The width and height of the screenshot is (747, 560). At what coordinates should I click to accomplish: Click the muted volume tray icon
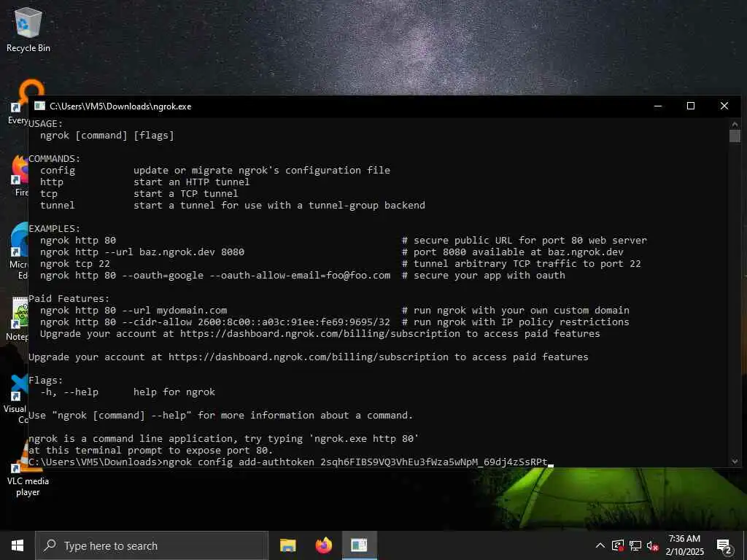652,545
